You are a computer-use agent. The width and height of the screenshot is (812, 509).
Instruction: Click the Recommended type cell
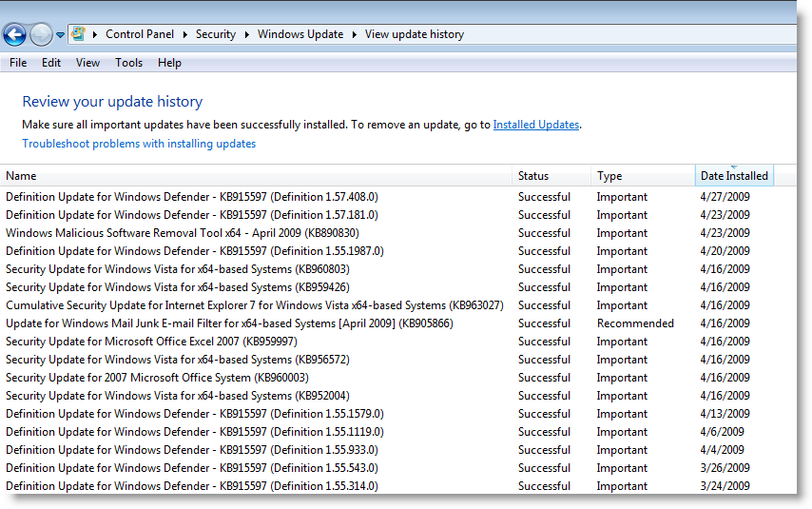[635, 323]
